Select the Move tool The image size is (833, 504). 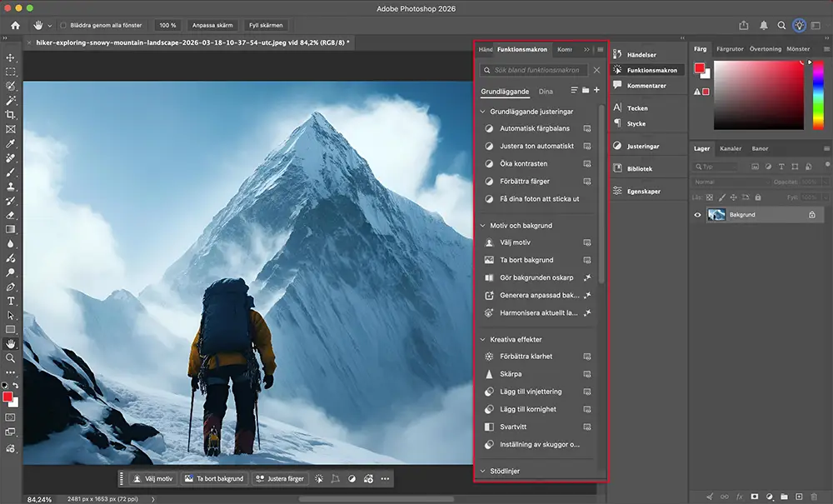[x=11, y=57]
